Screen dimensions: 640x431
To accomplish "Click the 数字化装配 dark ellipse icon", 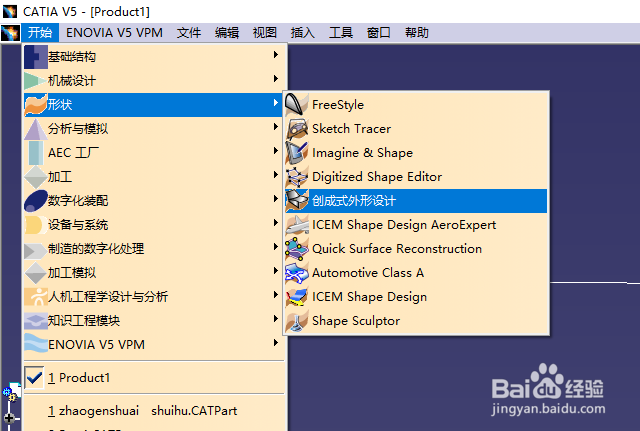I will (36, 201).
